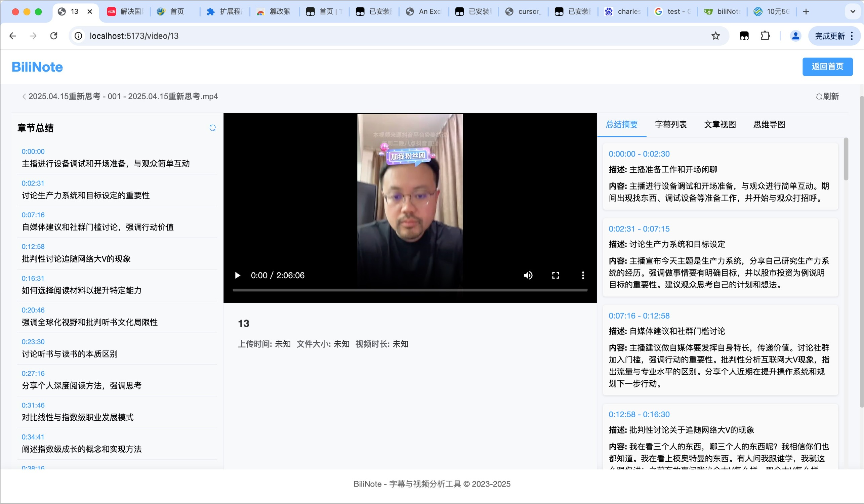Refresh the 章节总结 chapter summary panel
Viewport: 864px width, 504px height.
click(213, 128)
